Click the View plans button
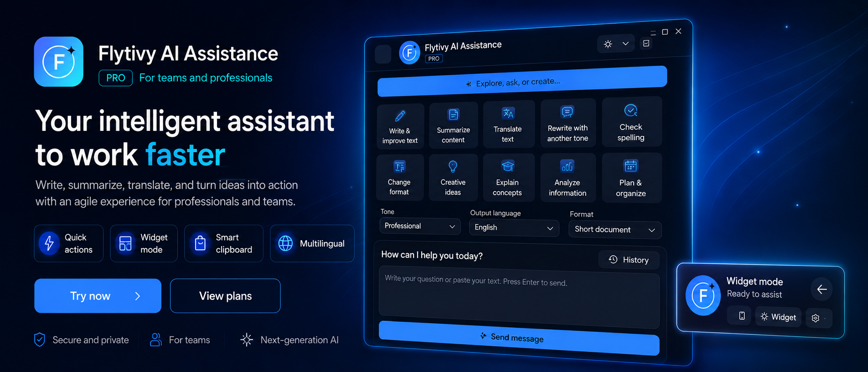The width and height of the screenshot is (868, 372). click(x=225, y=296)
